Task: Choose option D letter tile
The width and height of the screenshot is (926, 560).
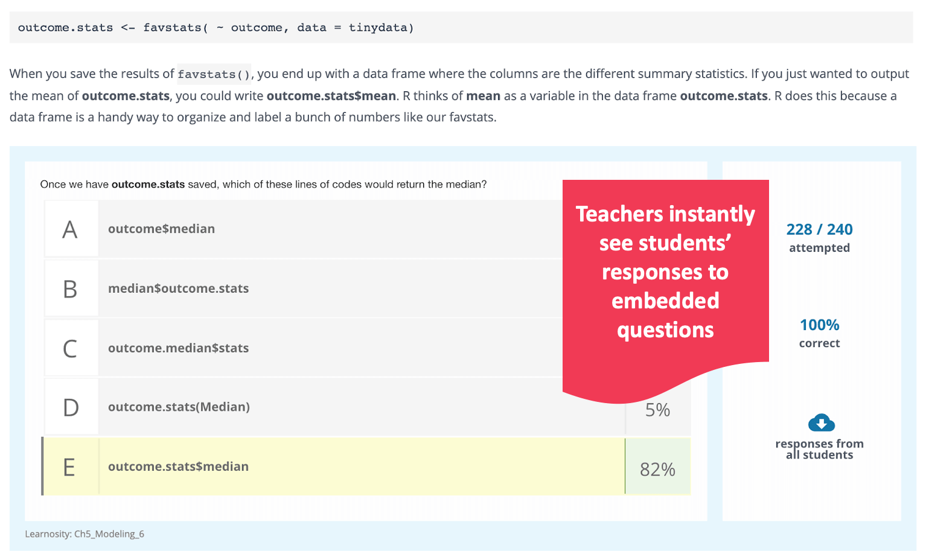Action: click(71, 407)
